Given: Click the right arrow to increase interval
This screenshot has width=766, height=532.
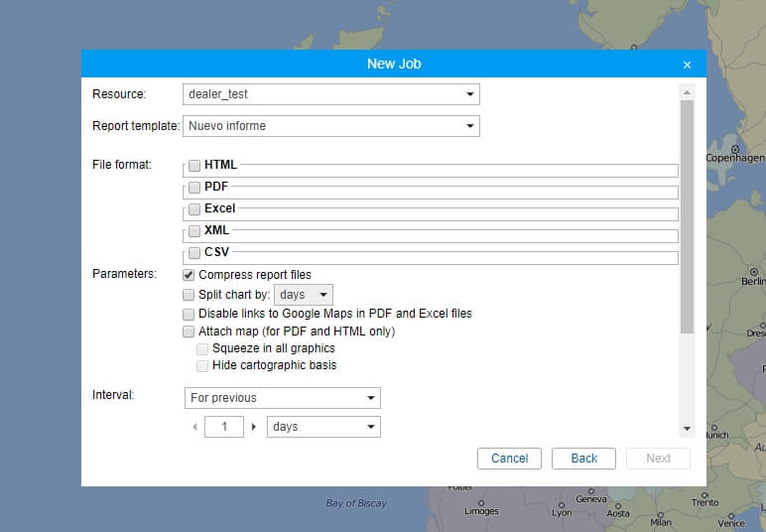Looking at the screenshot, I should (254, 427).
